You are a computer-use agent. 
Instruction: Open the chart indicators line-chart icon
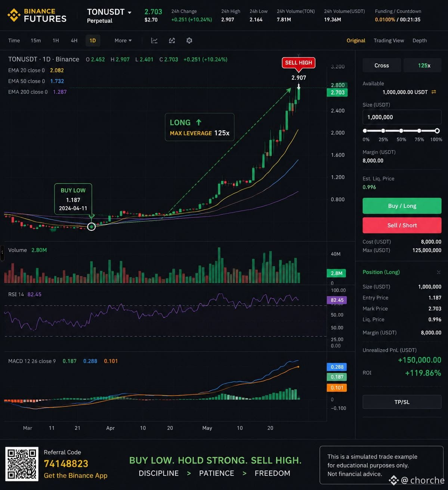[x=154, y=40]
